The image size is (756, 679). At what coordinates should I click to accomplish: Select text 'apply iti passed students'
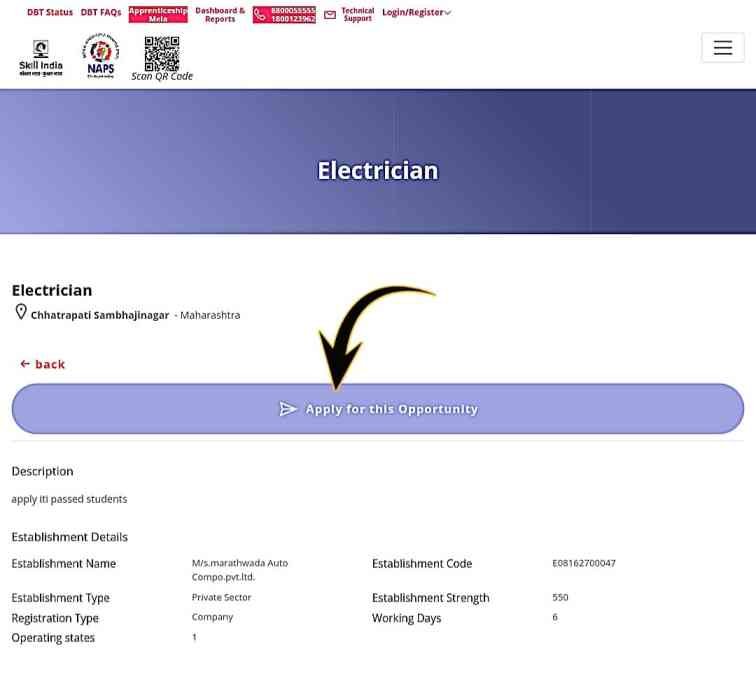pos(69,499)
